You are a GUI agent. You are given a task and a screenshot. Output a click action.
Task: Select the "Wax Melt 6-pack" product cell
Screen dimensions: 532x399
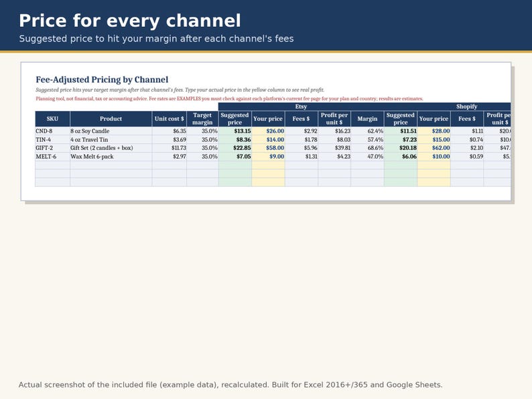tap(111, 157)
